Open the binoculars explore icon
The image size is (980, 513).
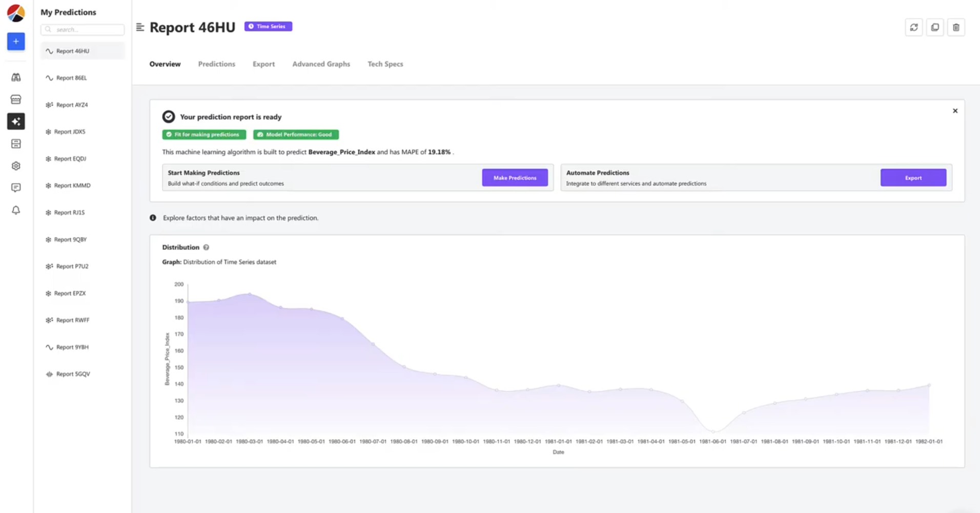16,77
